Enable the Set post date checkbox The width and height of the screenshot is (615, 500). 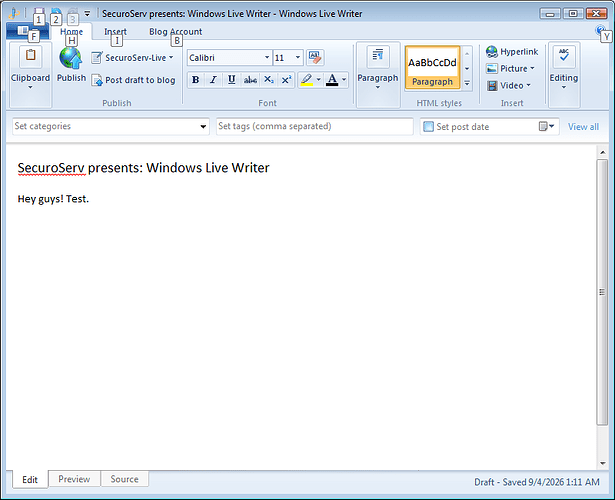tap(428, 127)
